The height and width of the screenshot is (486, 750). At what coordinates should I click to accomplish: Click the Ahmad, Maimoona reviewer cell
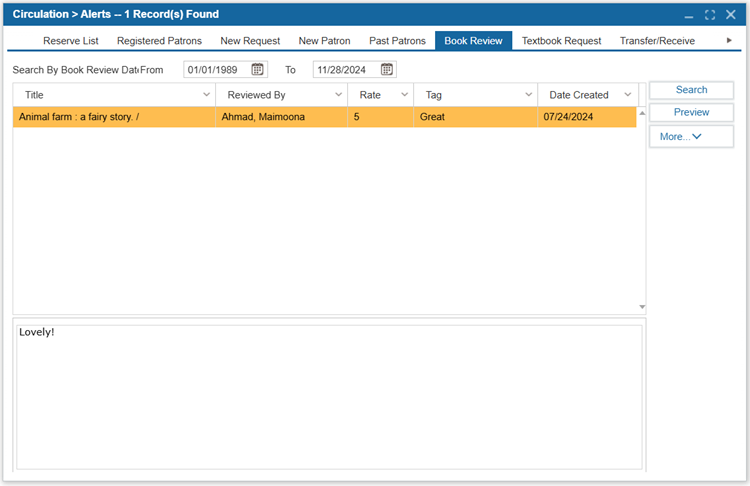point(281,117)
